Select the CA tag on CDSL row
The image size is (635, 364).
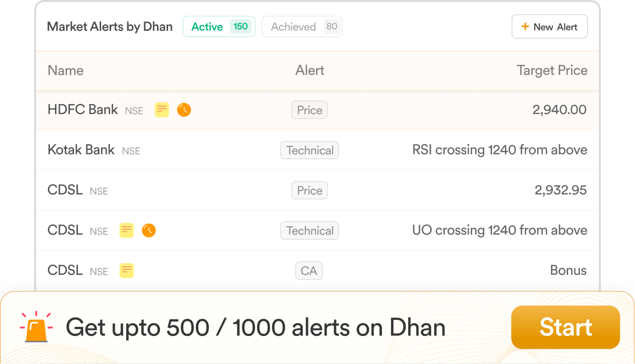(x=309, y=271)
